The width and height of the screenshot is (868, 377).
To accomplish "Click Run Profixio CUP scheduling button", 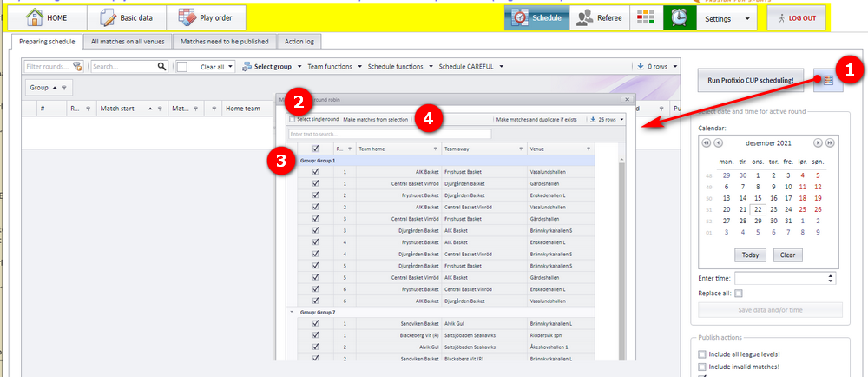I will point(751,80).
